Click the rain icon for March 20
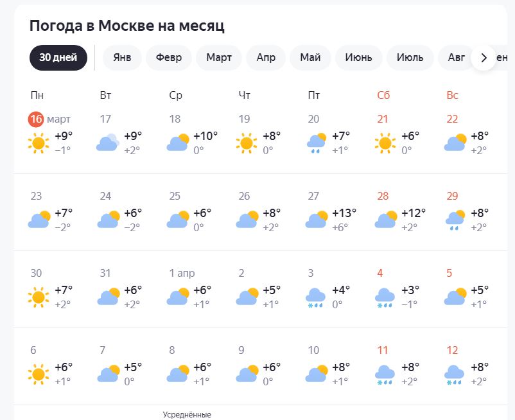Image resolution: width=515 pixels, height=420 pixels. click(x=316, y=143)
